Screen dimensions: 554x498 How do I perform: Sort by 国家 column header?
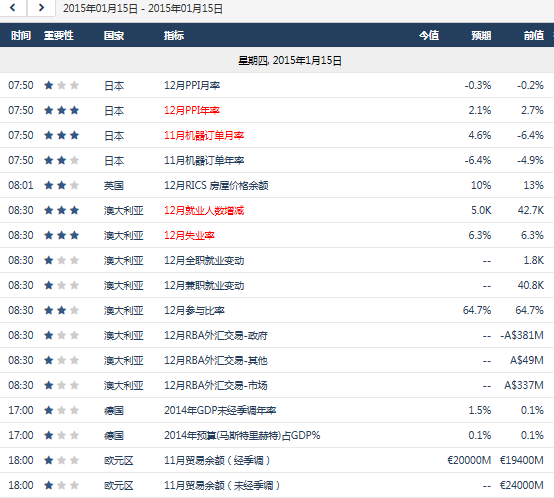point(114,35)
